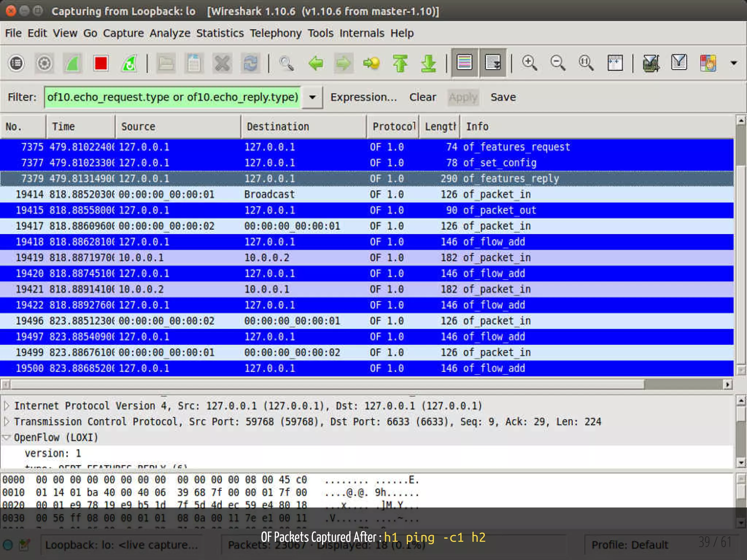Collapse the OpenFlow (LOXI) section
747x560 pixels.
6,437
